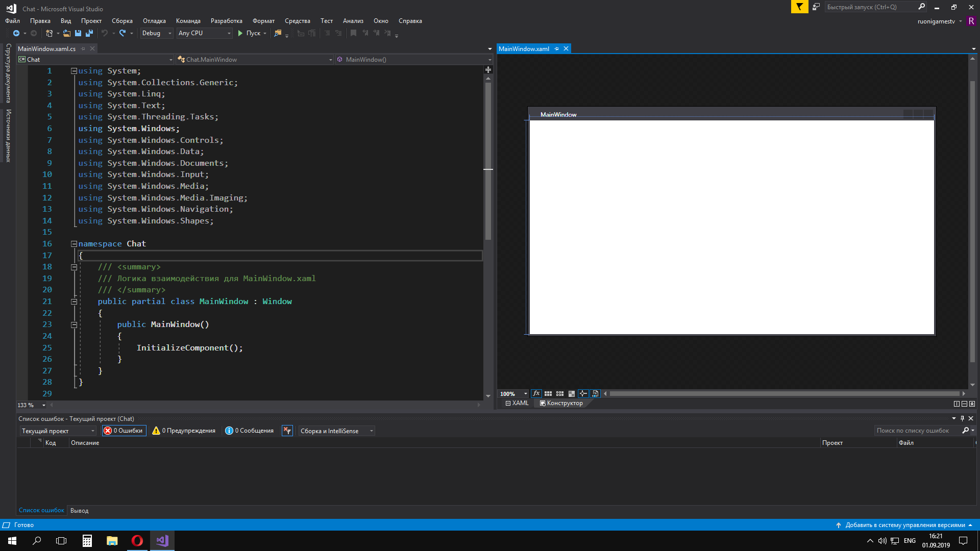Close the MainWindow.xaml.cs tab
Viewport: 980px width, 551px height.
click(92, 49)
